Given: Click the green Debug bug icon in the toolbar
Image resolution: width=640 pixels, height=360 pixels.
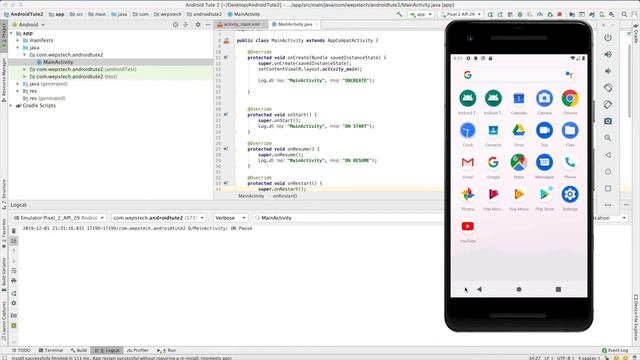Looking at the screenshot, I should (520, 14).
